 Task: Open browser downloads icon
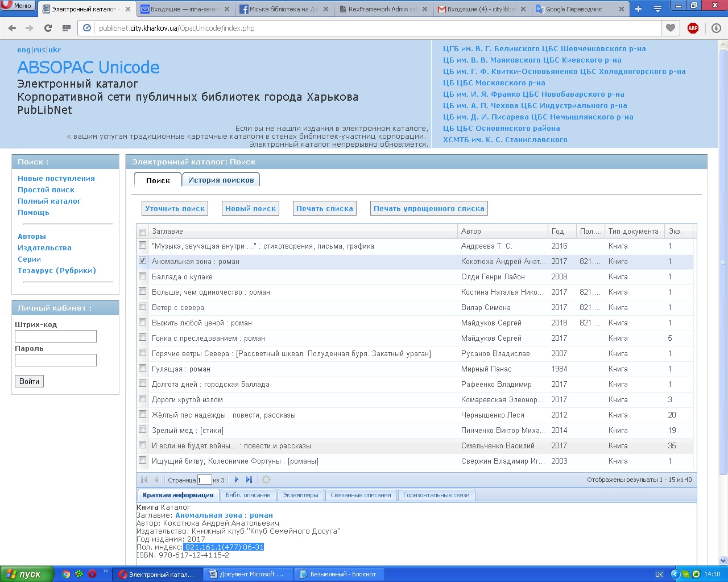pyautogui.click(x=717, y=28)
